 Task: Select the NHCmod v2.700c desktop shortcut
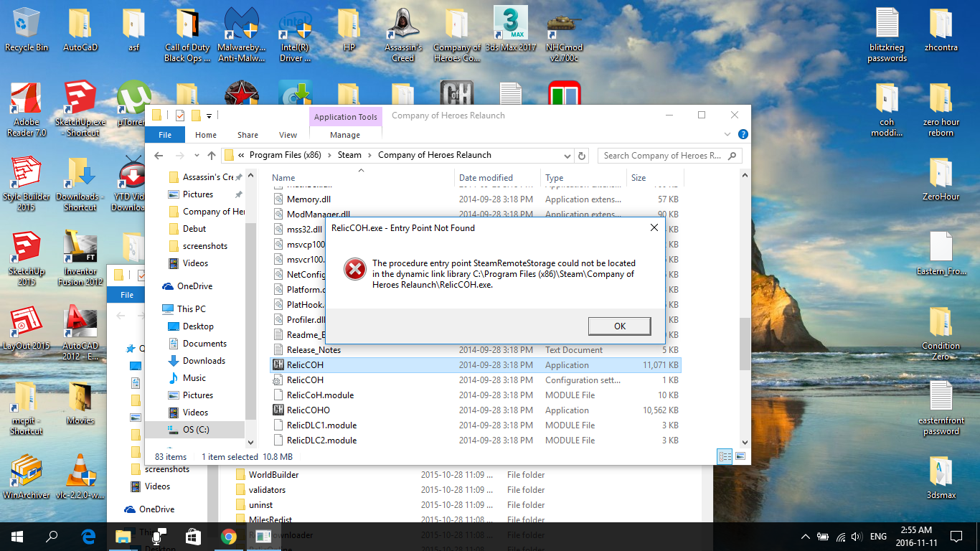pyautogui.click(x=565, y=35)
